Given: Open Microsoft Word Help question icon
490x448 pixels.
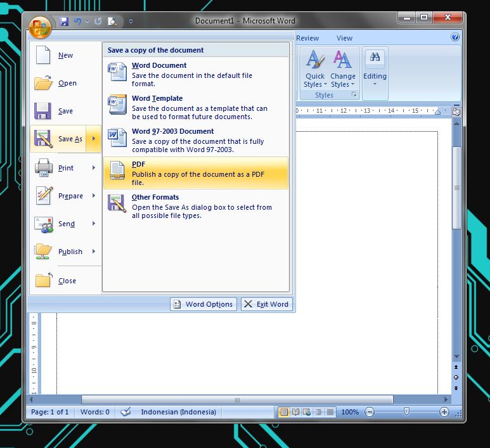Looking at the screenshot, I should pos(455,37).
